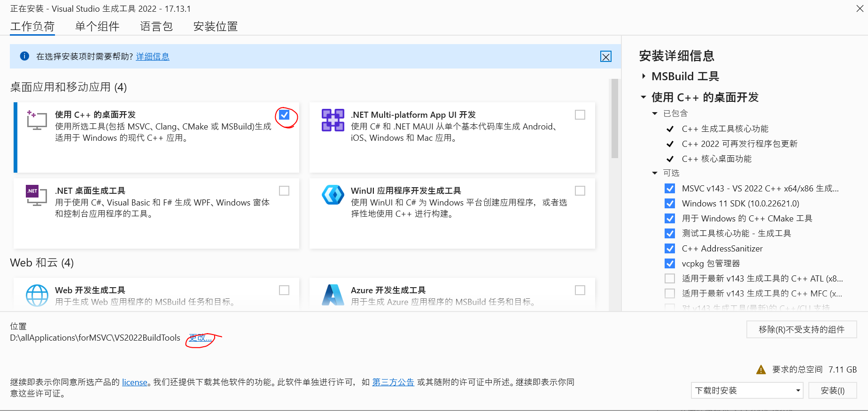Click the WinUI 应用程序开发生成工具 title
868x411 pixels.
[x=406, y=190]
